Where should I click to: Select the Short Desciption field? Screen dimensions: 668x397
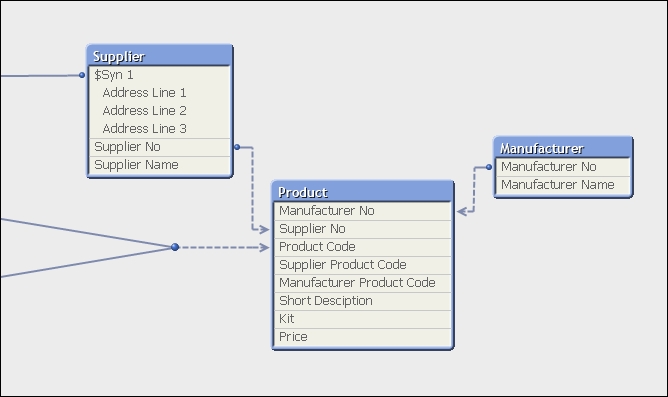(363, 301)
